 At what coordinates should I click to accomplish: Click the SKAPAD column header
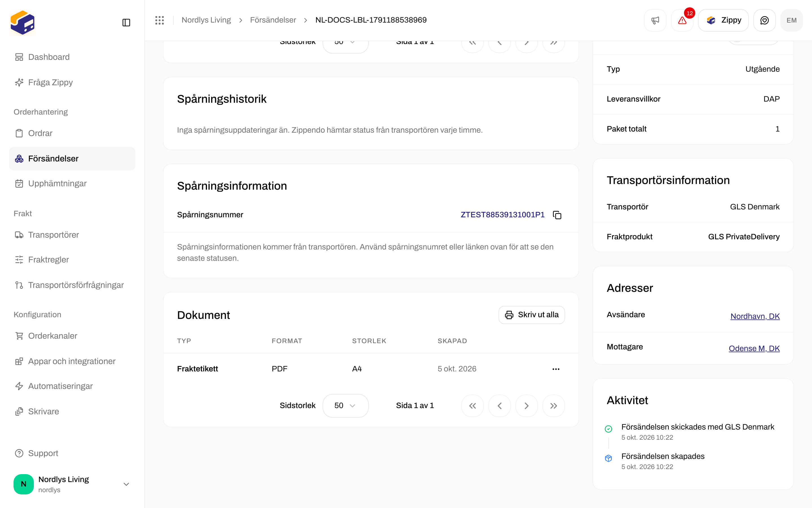(452, 341)
